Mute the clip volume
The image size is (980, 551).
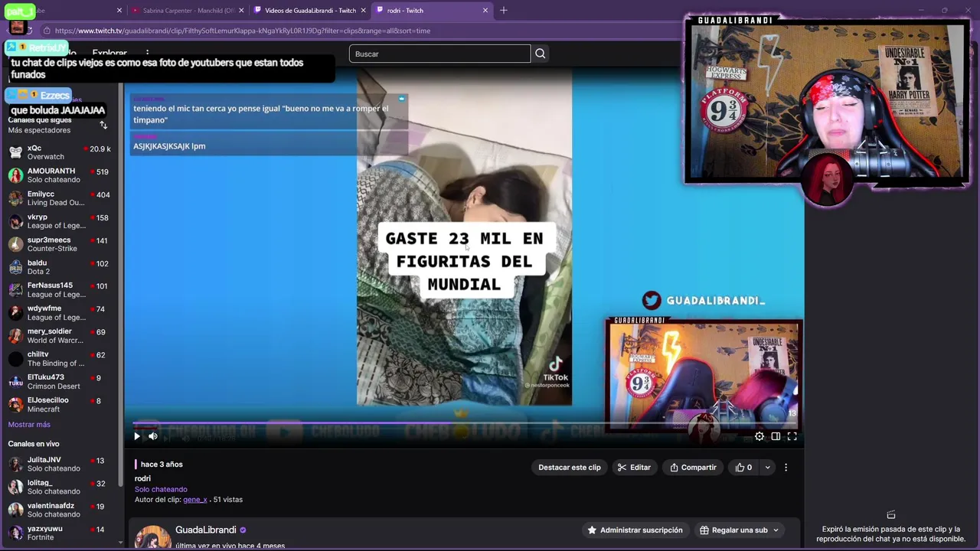pos(153,436)
